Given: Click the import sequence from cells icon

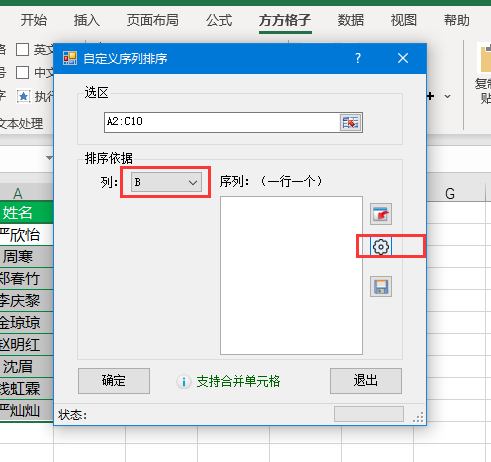Looking at the screenshot, I should tap(381, 214).
